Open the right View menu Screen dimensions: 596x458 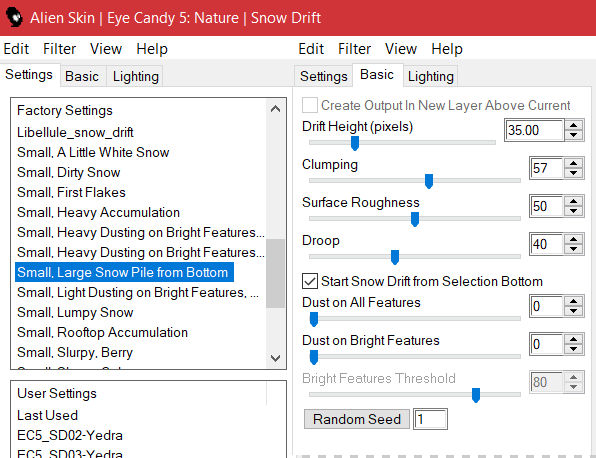pyautogui.click(x=401, y=49)
